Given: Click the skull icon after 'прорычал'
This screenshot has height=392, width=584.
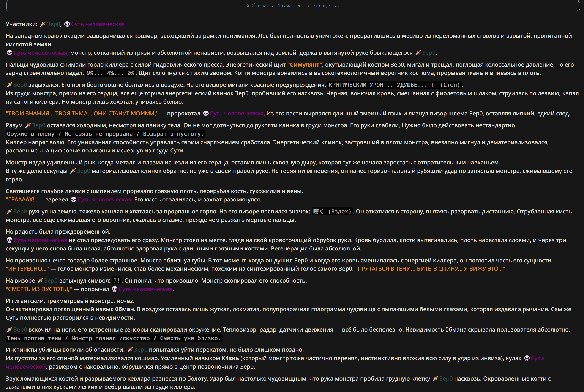Looking at the screenshot, I should 115,289.
